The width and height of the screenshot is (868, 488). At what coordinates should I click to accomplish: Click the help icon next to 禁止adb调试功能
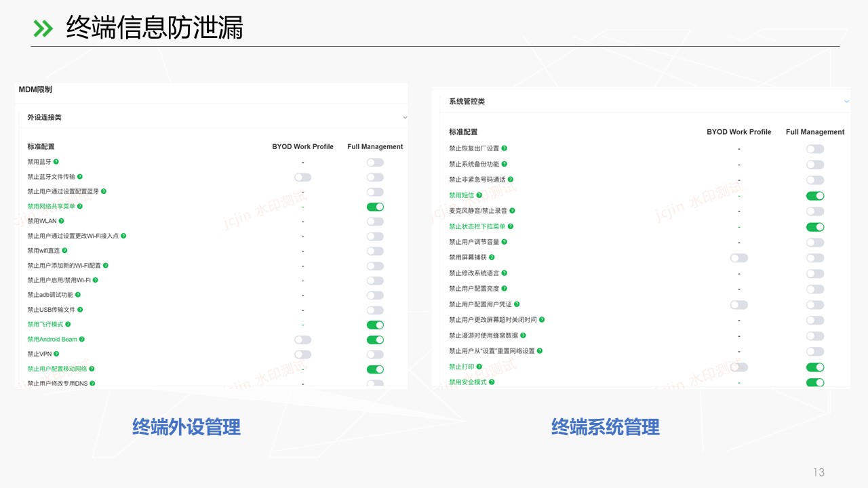(78, 295)
